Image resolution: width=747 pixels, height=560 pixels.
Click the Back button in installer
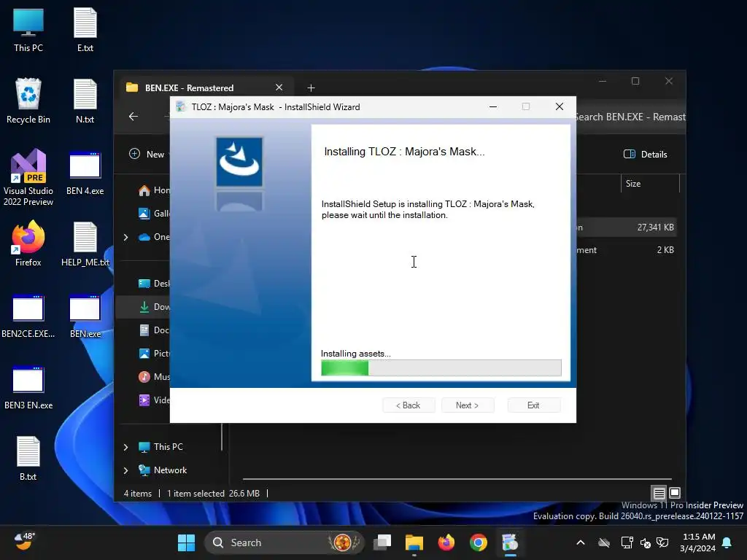coord(409,405)
